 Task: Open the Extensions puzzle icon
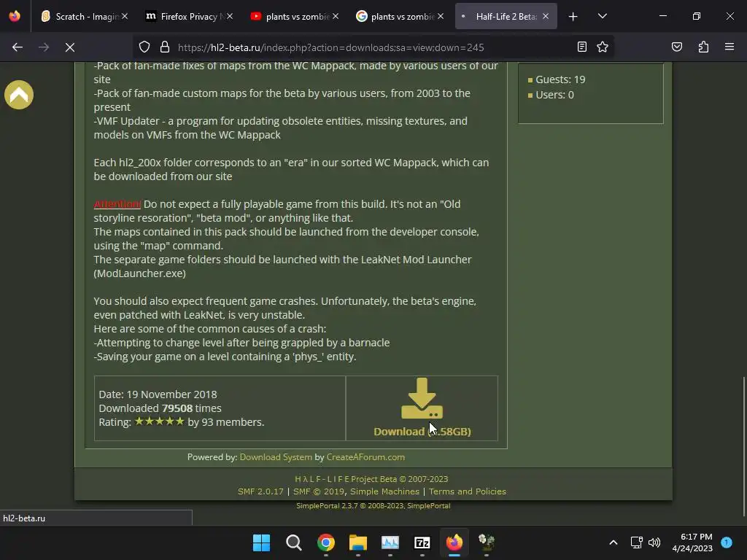coord(704,47)
